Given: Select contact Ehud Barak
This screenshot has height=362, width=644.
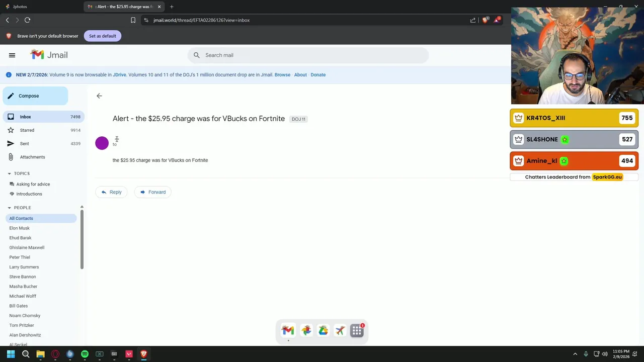Looking at the screenshot, I should click(x=20, y=238).
